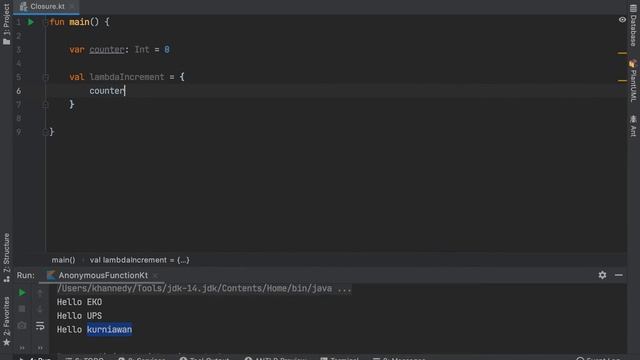Click the Up stack trace arrow
Viewport: 640px width, 360px height.
[40, 293]
